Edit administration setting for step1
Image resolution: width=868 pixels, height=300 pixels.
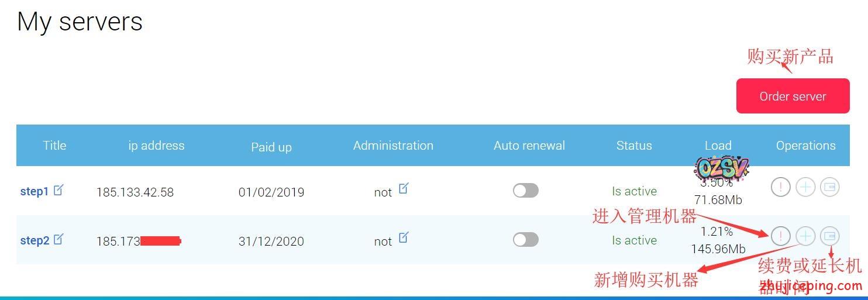tap(404, 188)
